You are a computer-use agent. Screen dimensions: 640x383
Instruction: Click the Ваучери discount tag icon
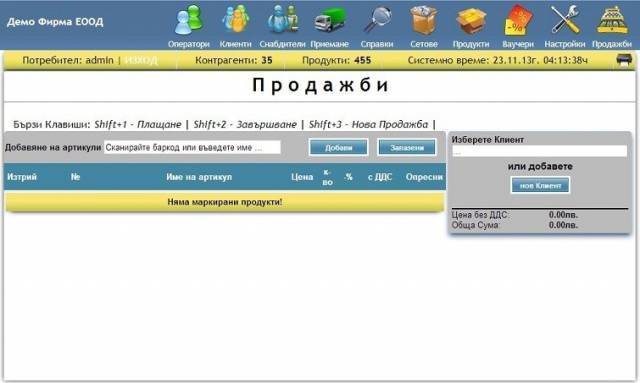(518, 20)
